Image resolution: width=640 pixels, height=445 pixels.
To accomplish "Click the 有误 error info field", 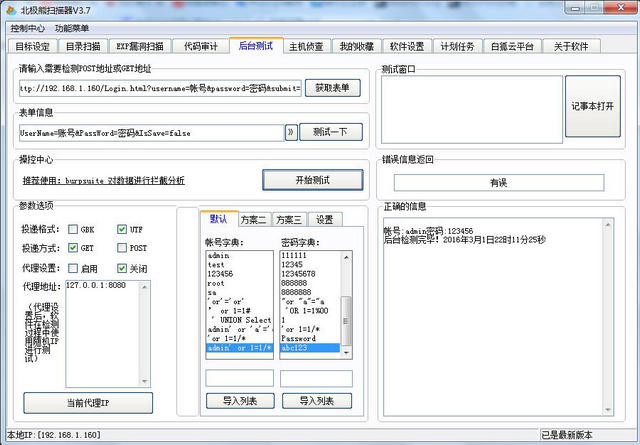I will [499, 182].
